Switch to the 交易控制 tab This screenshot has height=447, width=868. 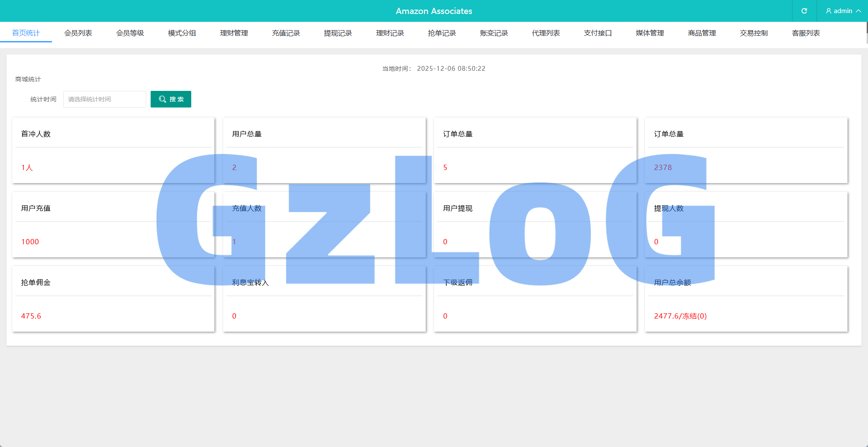pos(754,33)
